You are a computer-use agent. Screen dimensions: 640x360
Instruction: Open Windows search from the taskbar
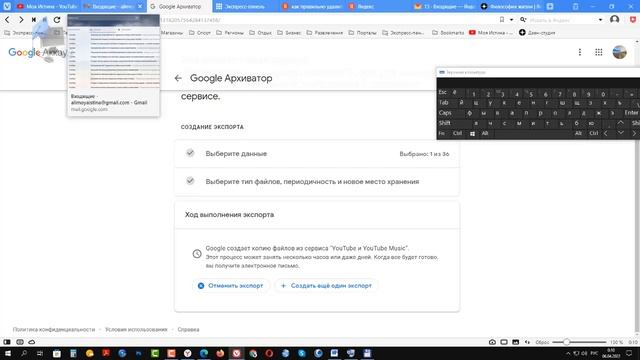(x=24, y=353)
